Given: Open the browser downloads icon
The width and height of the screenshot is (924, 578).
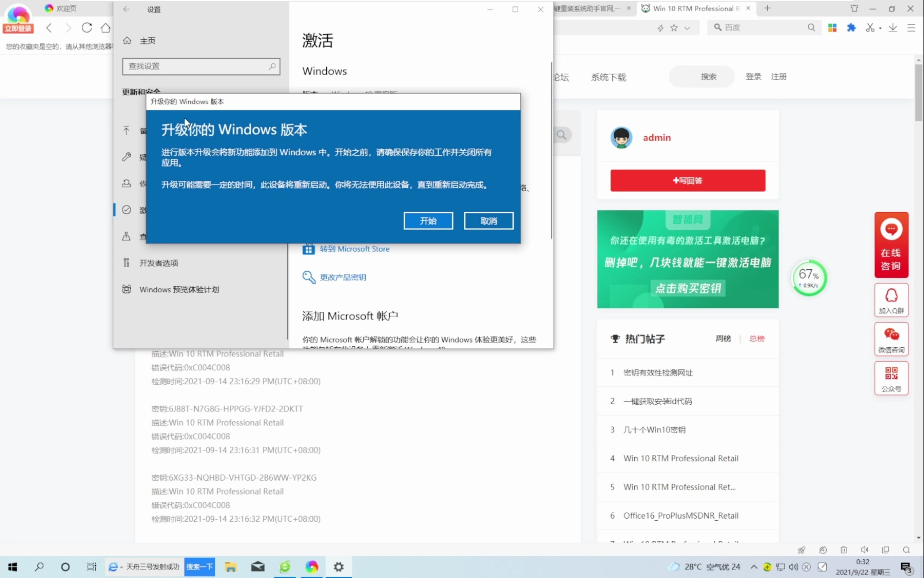Looking at the screenshot, I should (893, 28).
